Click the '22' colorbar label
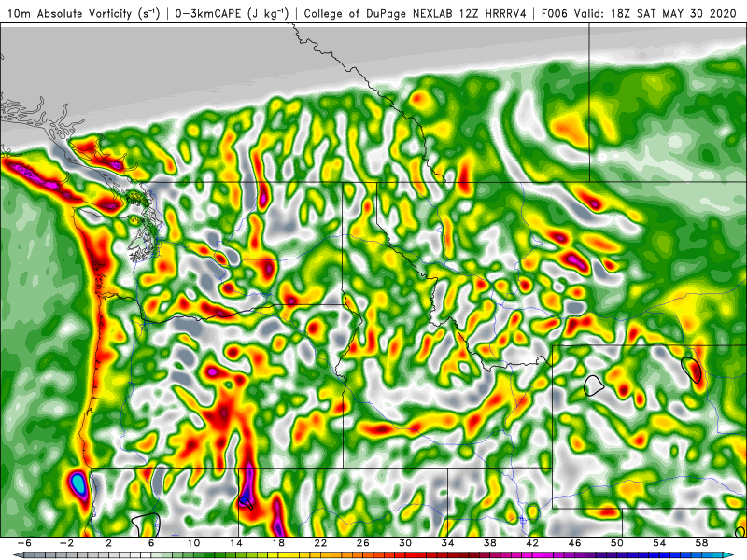This screenshot has height=560, width=747. tap(320, 543)
